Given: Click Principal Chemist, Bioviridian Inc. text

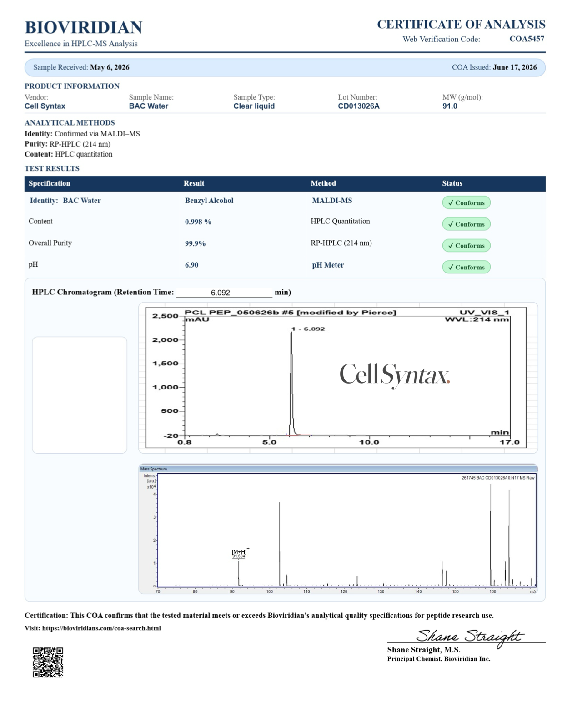Looking at the screenshot, I should 439,659.
